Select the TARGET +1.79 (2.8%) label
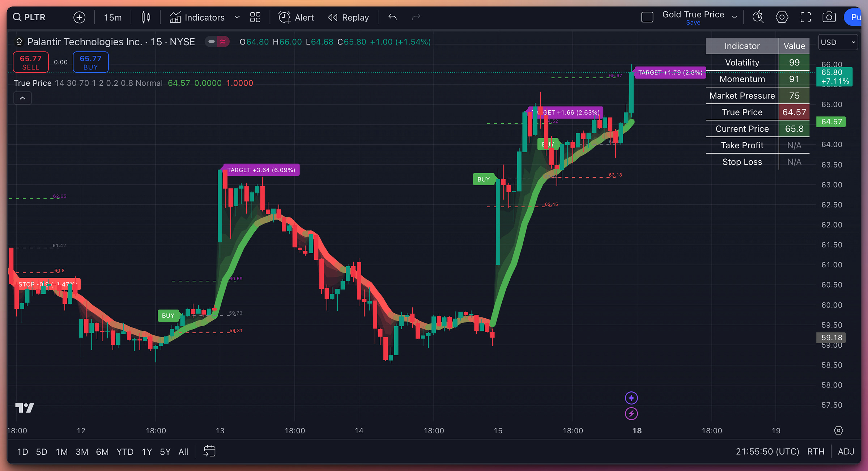This screenshot has height=471, width=868. coord(670,72)
